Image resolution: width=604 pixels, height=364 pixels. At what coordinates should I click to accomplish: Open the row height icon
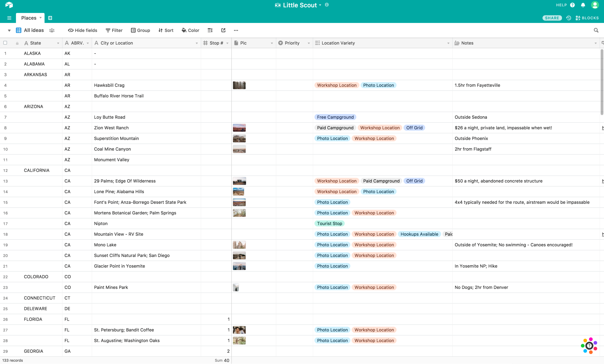coord(210,30)
